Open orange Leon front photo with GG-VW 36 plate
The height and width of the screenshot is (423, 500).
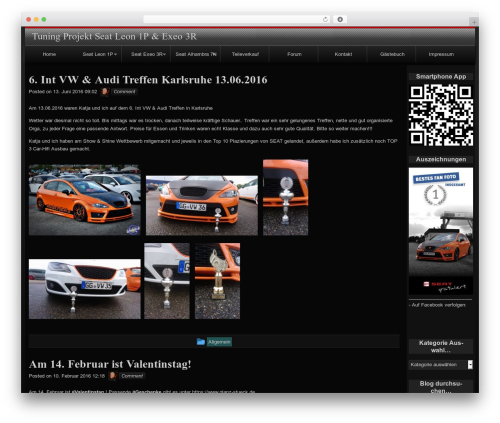(x=202, y=205)
